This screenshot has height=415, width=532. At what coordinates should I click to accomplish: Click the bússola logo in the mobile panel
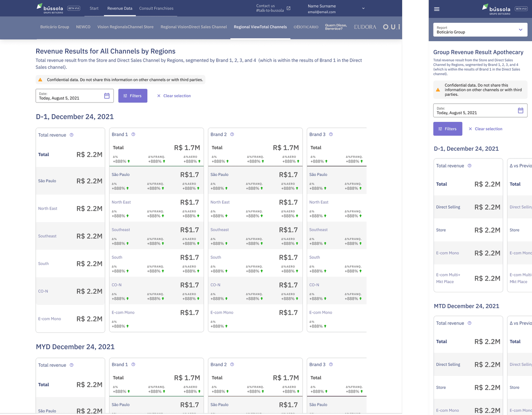(x=496, y=9)
